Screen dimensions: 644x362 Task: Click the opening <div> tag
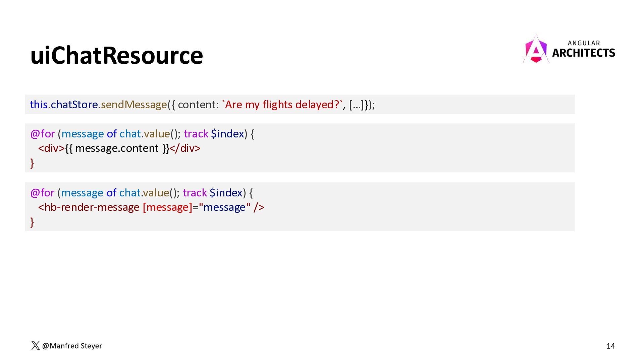[x=51, y=148]
